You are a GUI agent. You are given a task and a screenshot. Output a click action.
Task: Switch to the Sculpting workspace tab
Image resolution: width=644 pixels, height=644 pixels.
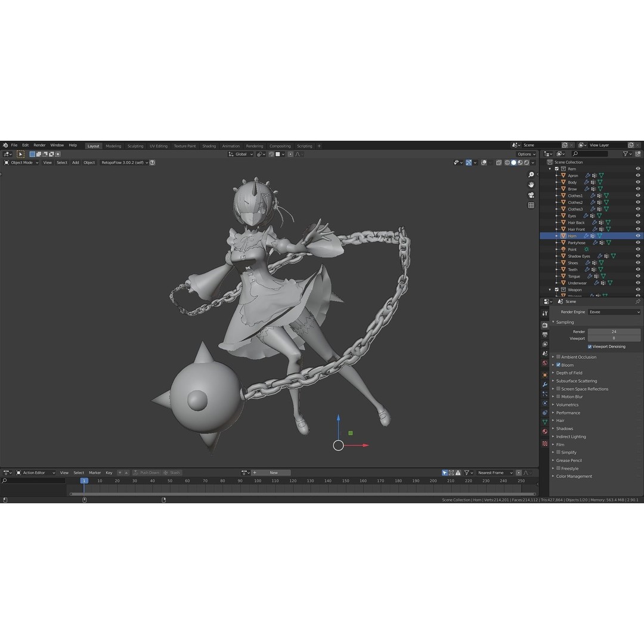pyautogui.click(x=135, y=146)
